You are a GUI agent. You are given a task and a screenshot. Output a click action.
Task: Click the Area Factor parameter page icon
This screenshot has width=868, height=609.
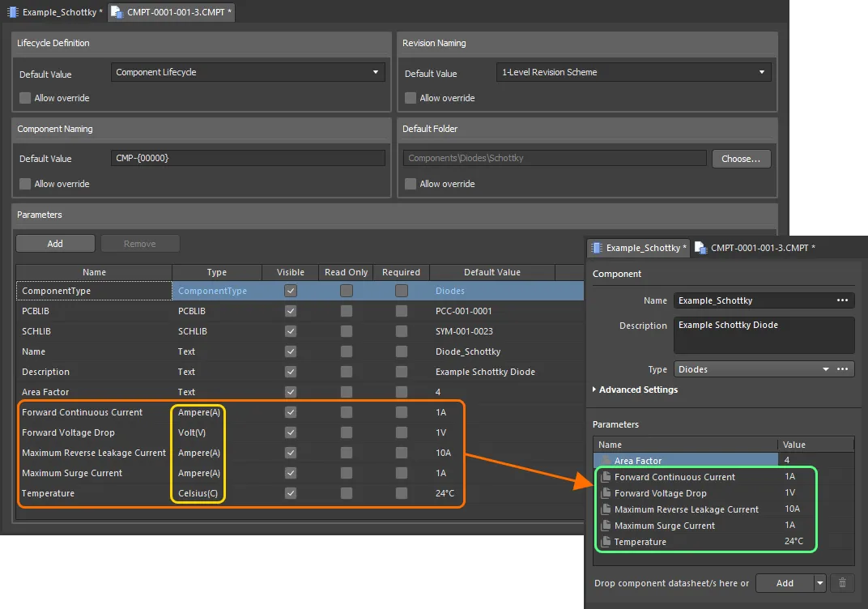(x=605, y=460)
